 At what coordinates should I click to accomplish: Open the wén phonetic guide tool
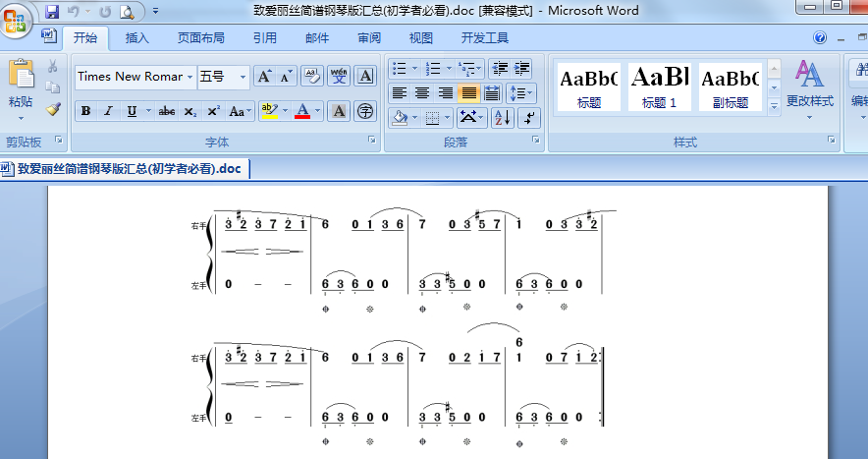339,77
